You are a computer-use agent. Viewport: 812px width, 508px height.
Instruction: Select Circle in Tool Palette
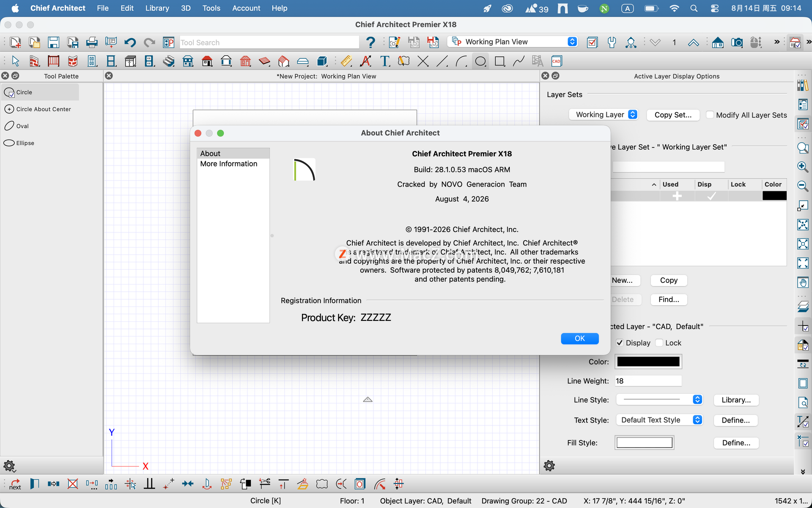pyautogui.click(x=40, y=92)
